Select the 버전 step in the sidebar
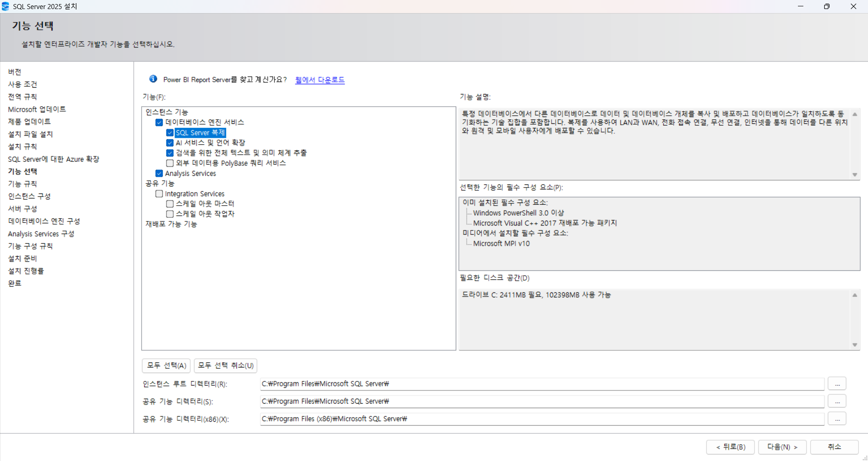 (15, 72)
